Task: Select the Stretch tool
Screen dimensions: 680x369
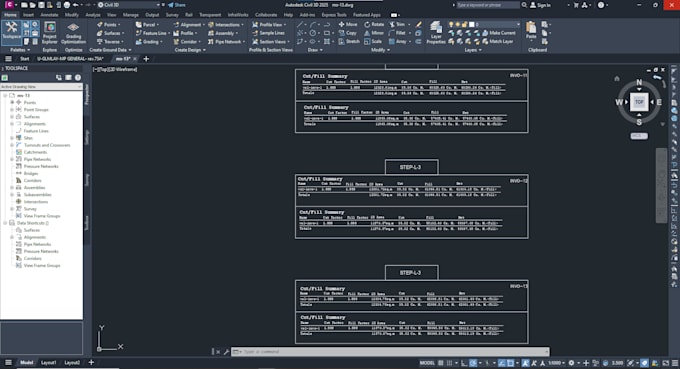Action: 349,42
